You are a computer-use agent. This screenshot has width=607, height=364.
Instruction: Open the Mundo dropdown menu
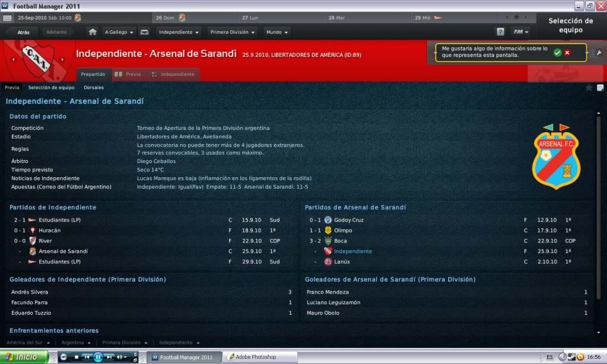tap(277, 32)
